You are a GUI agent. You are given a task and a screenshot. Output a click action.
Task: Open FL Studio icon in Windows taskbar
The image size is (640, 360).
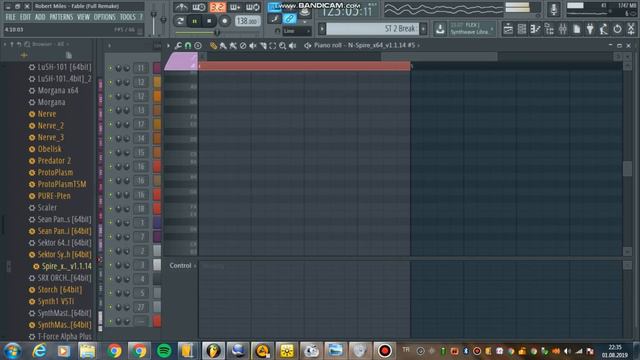click(x=213, y=351)
